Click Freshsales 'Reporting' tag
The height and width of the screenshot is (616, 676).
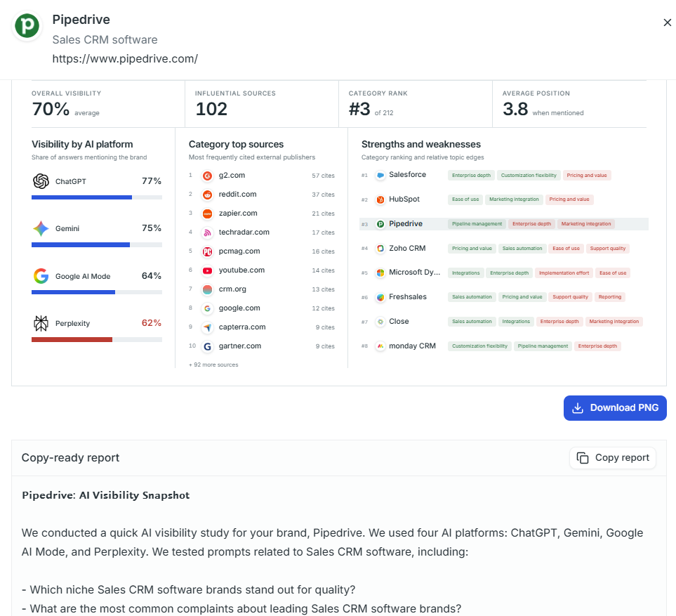(609, 297)
